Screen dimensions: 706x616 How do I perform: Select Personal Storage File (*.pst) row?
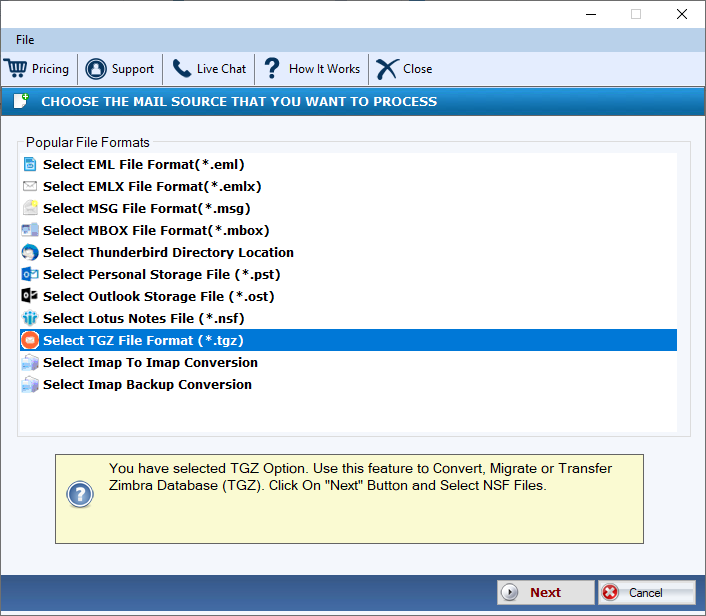(x=348, y=275)
